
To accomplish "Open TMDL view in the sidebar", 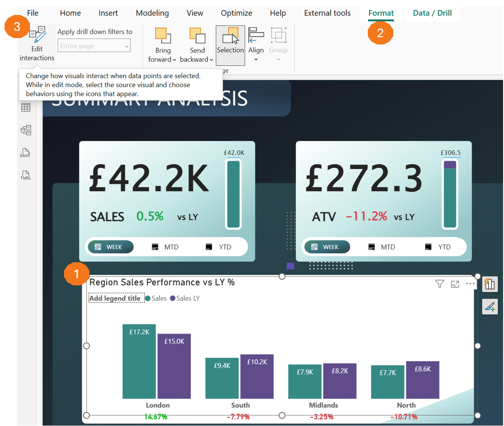I will pyautogui.click(x=26, y=175).
